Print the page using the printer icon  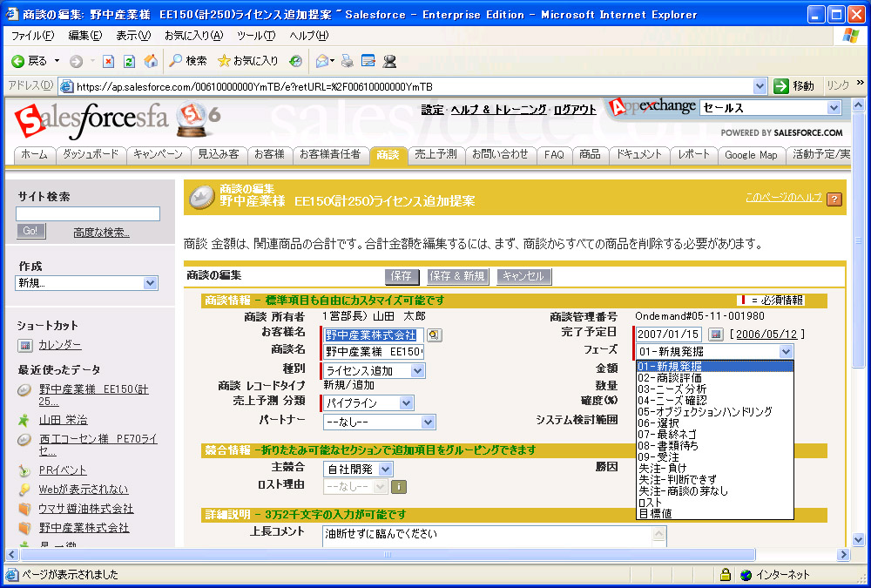pos(348,61)
